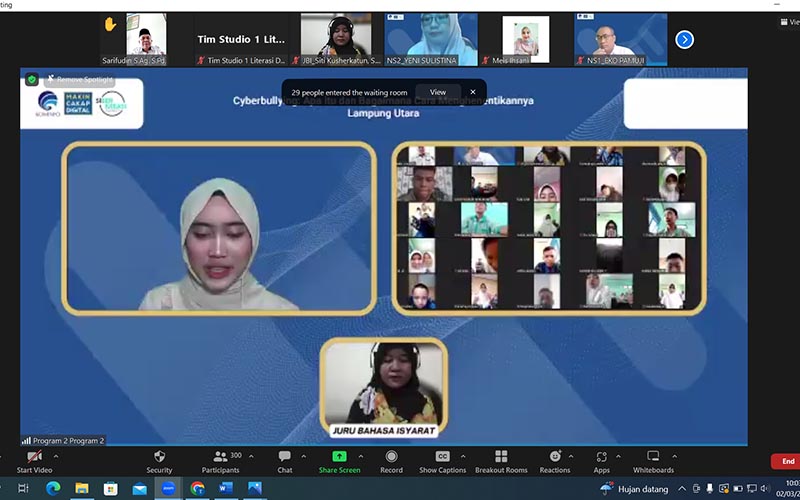Select Tim Studio 1 Literasi thumbnail
Image resolution: width=800 pixels, height=500 pixels.
[241, 39]
